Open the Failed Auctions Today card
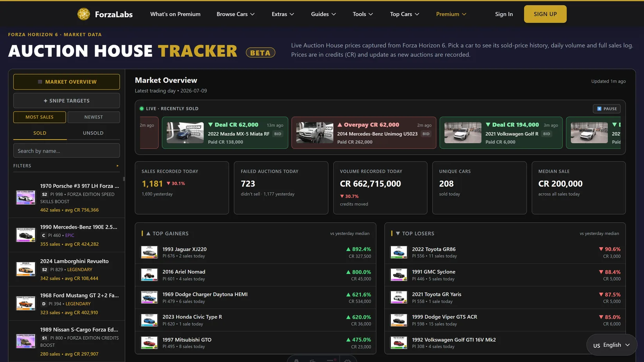This screenshot has width=644, height=362. coord(281,188)
